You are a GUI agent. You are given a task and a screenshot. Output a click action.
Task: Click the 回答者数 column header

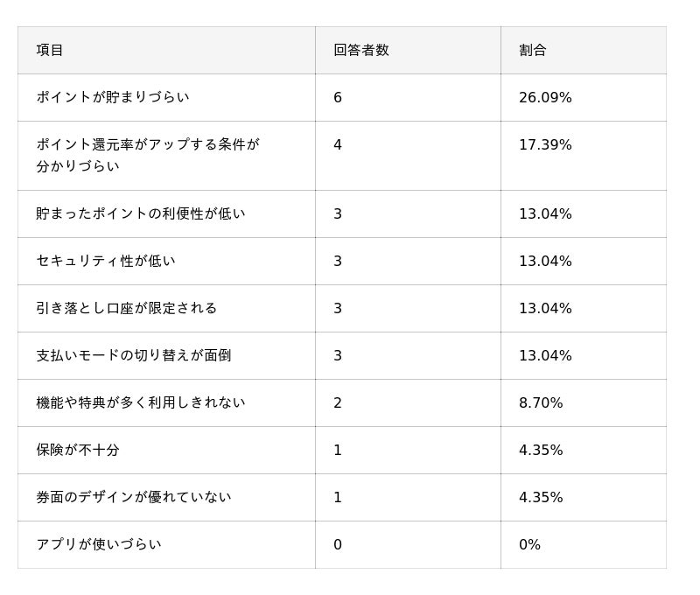click(x=360, y=51)
